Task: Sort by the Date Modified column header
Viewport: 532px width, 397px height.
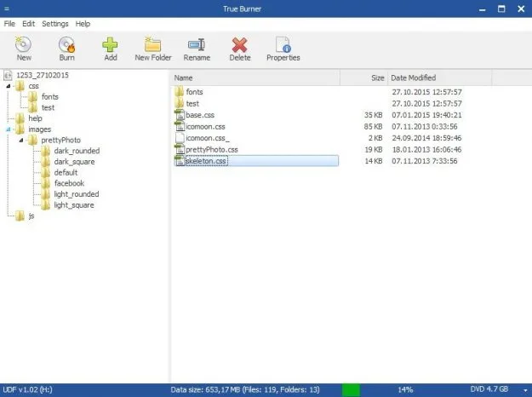Action: [x=439, y=78]
